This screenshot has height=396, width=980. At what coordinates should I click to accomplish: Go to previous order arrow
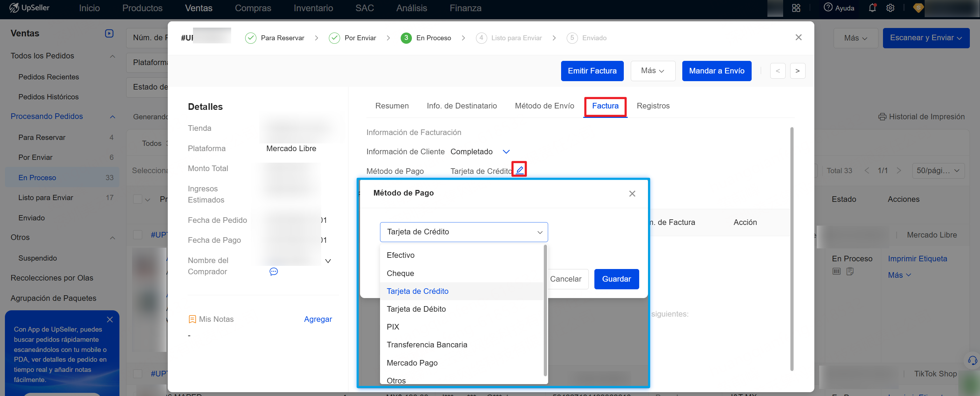point(778,71)
